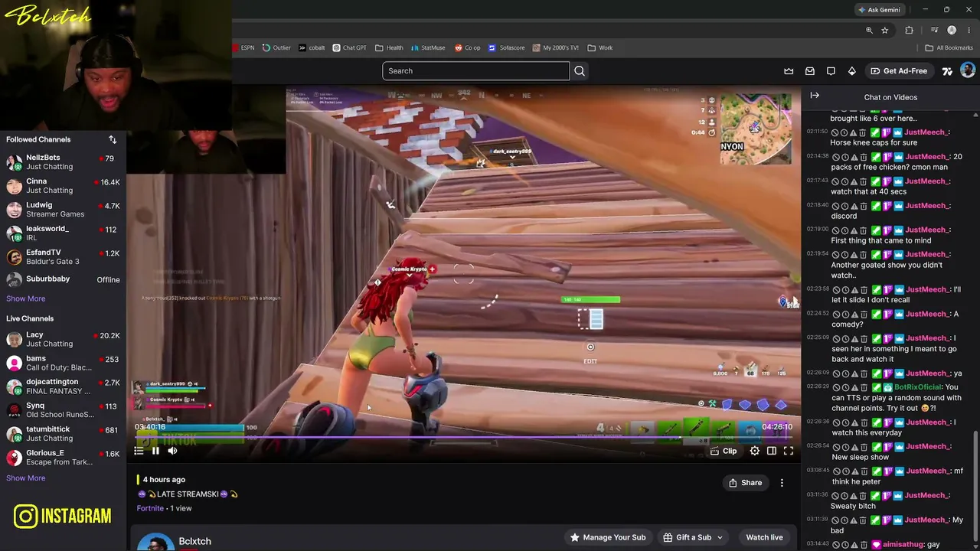Open the Bits diamond icon
The width and height of the screenshot is (980, 551).
coord(852,71)
